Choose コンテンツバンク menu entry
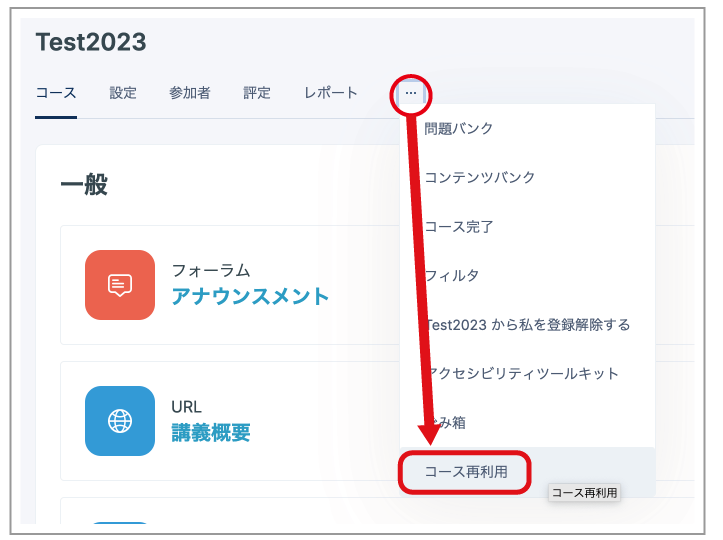Screen dimensions: 723x540 pos(527,178)
